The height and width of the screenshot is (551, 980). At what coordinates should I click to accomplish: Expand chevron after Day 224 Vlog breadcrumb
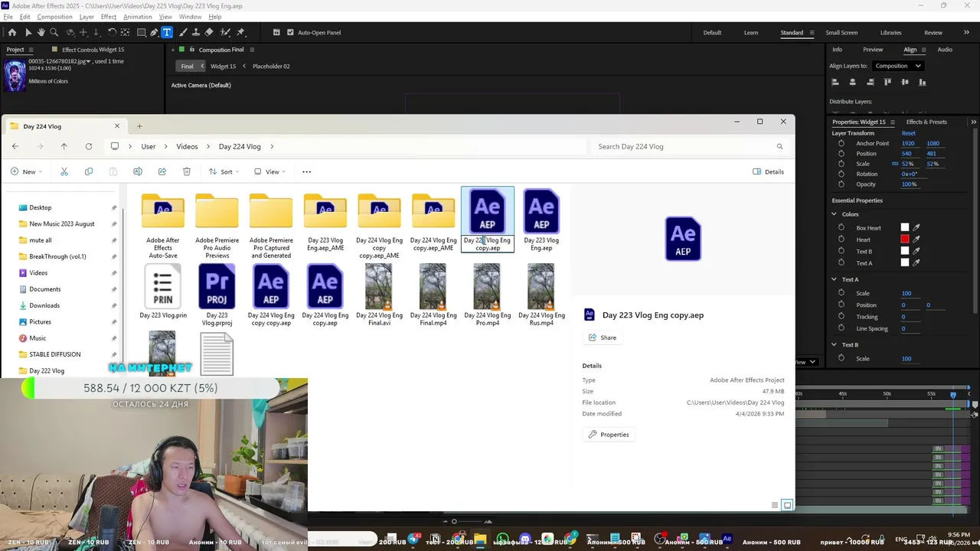pos(272,146)
